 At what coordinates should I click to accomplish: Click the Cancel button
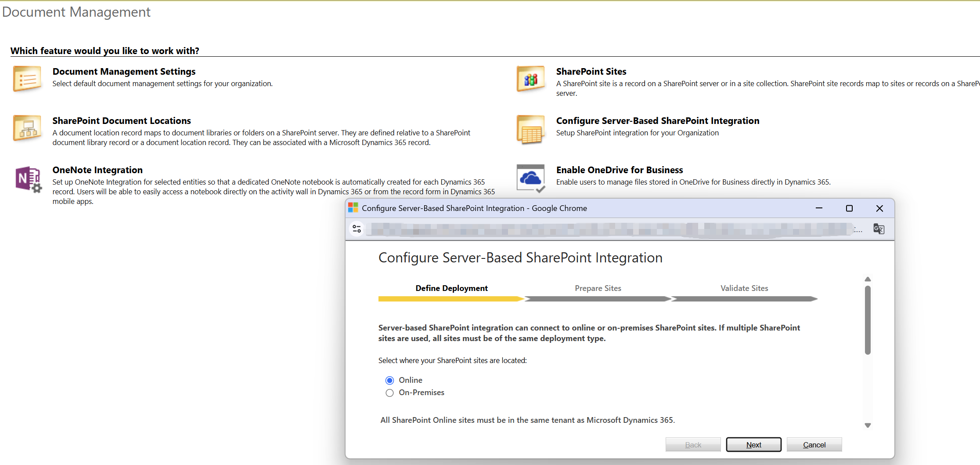(814, 445)
